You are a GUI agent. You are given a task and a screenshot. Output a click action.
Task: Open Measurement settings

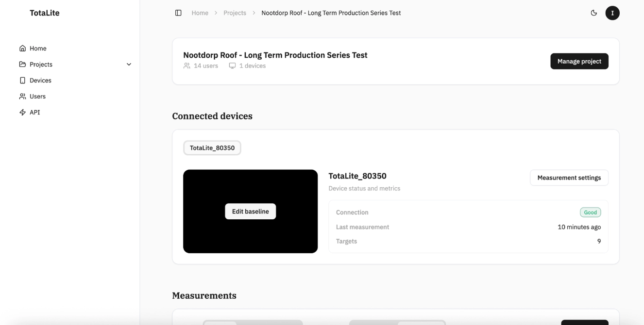(569, 178)
